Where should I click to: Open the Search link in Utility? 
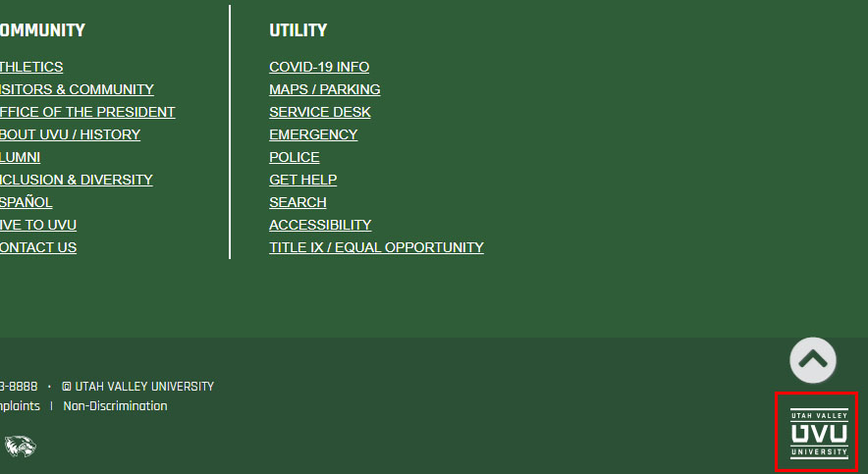click(x=298, y=202)
